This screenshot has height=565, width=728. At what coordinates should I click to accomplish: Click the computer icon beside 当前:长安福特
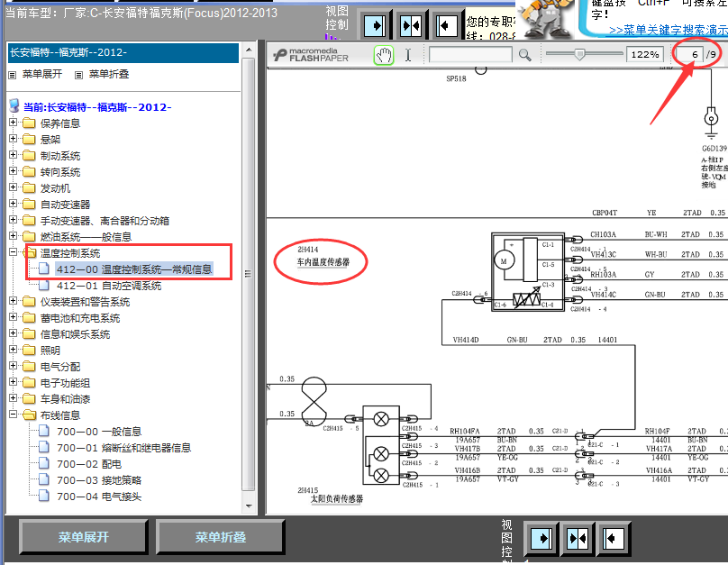[x=14, y=105]
